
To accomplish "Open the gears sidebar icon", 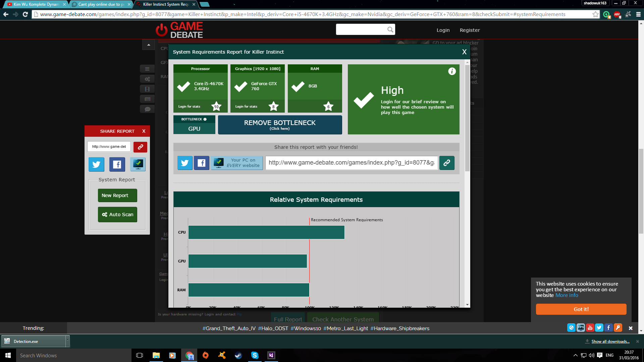I will tap(147, 79).
